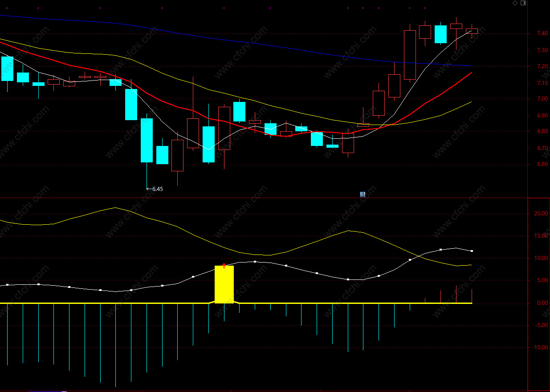This screenshot has width=550, height=392.
Task: Click the red arrow above yellow bar
Action: click(224, 265)
